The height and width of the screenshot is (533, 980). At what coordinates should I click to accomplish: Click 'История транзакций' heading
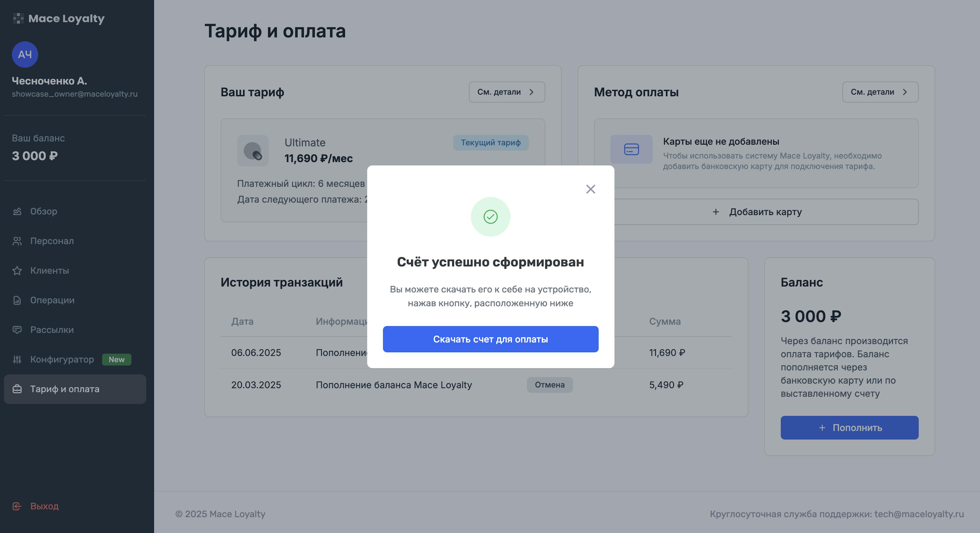281,283
